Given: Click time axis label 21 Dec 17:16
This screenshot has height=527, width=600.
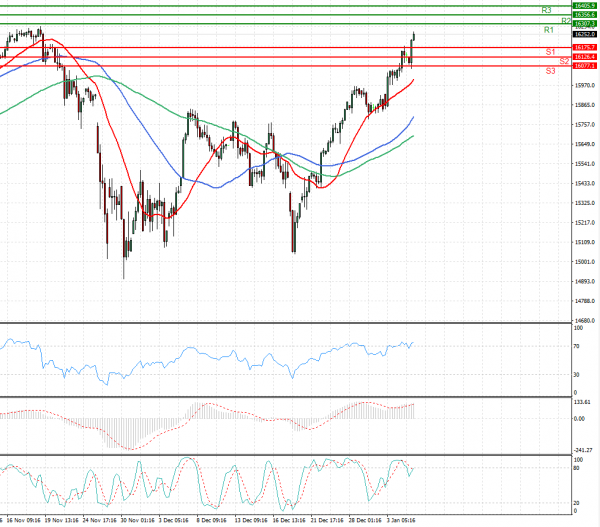Looking at the screenshot, I should coord(327,520).
